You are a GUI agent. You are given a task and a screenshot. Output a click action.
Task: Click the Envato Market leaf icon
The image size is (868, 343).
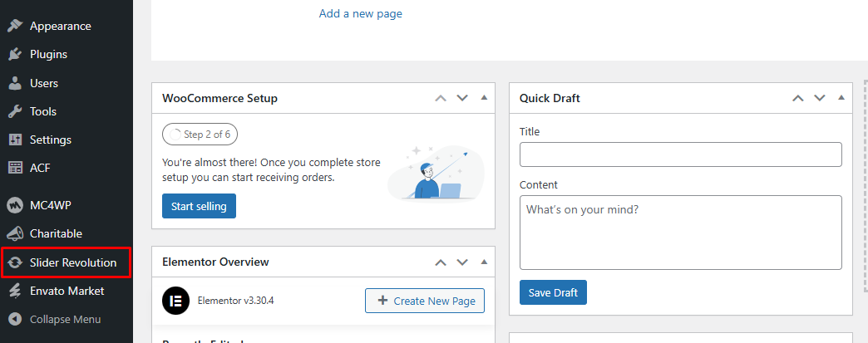[x=14, y=291]
